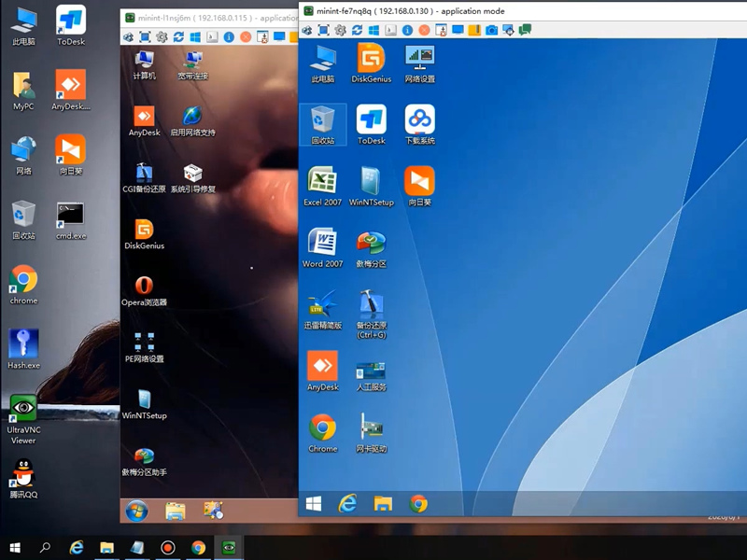Hide toolbar button in the 192.168.0.130 viewer
The height and width of the screenshot is (560, 747).
click(441, 30)
